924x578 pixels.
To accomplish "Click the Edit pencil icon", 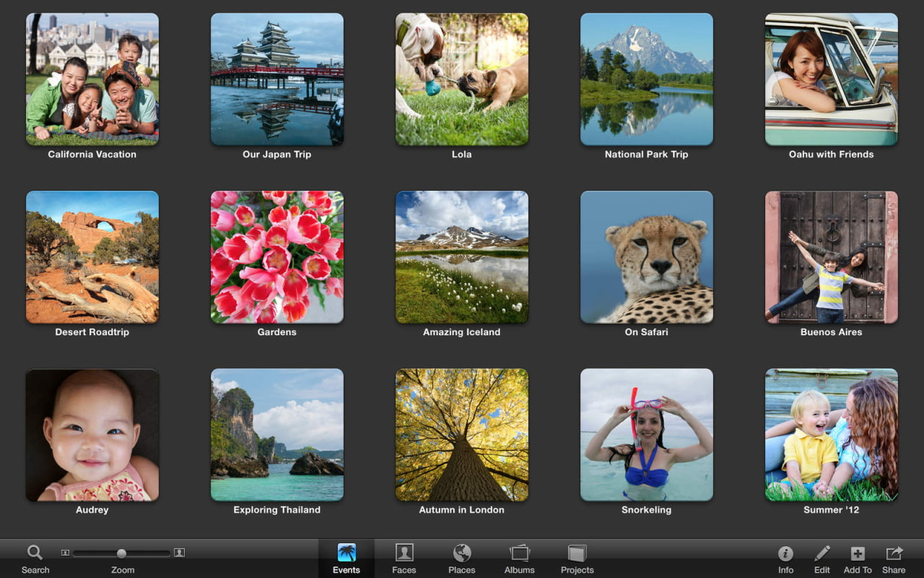I will coord(821,554).
